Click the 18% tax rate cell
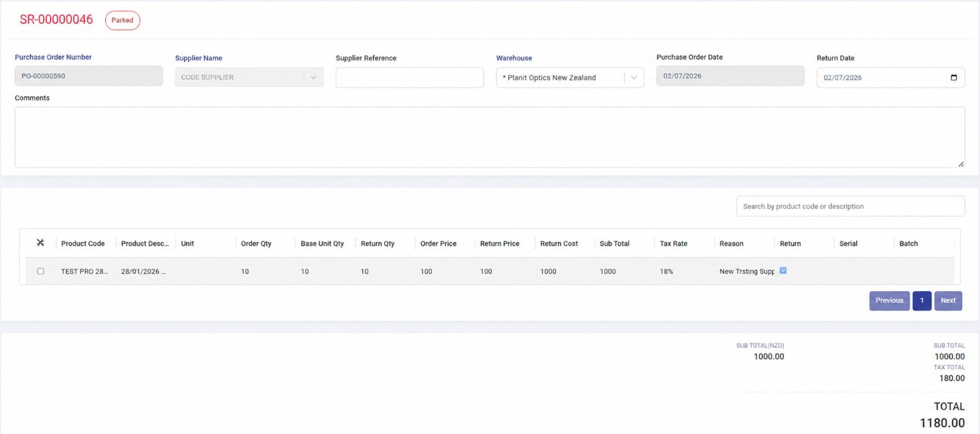The height and width of the screenshot is (434, 980). [666, 271]
